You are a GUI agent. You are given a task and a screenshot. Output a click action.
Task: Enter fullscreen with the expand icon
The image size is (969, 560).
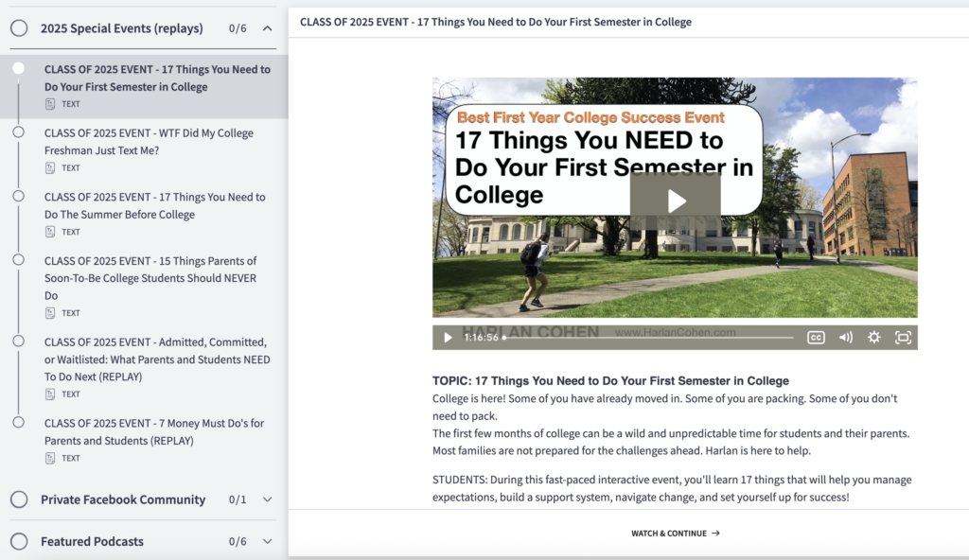(903, 337)
